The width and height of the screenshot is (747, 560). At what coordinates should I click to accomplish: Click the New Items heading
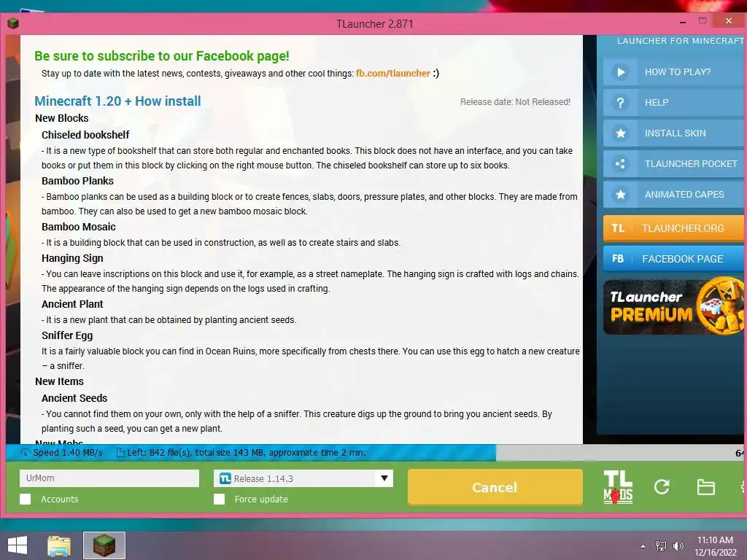[60, 381]
